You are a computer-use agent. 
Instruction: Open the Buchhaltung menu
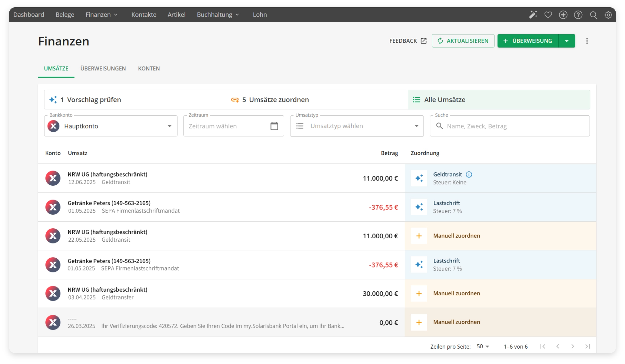218,15
